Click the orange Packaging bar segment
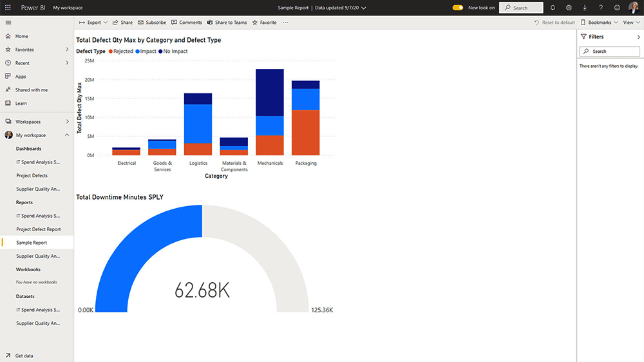This screenshot has width=644, height=362. pyautogui.click(x=305, y=133)
